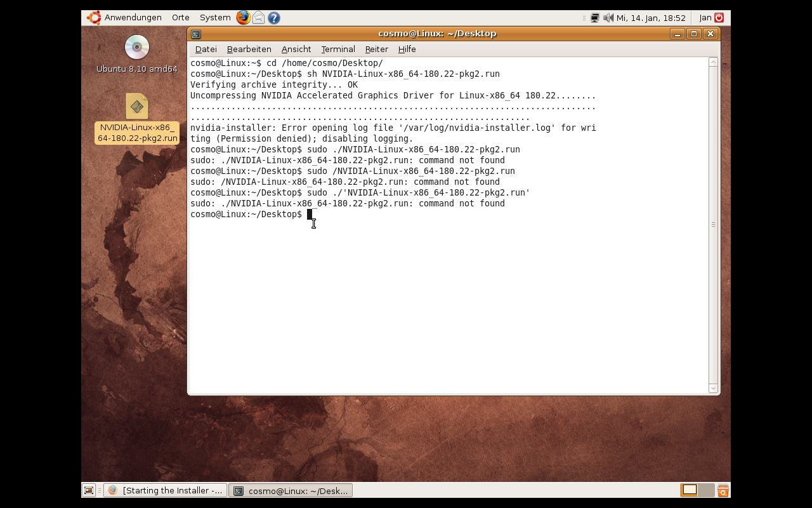Screen dimensions: 812x508
Task: Open the network connection status icon
Action: point(594,18)
